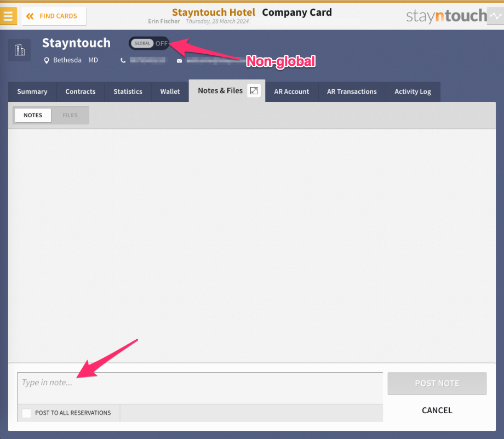Click the Post Note button
This screenshot has width=504, height=439.
pyautogui.click(x=437, y=383)
